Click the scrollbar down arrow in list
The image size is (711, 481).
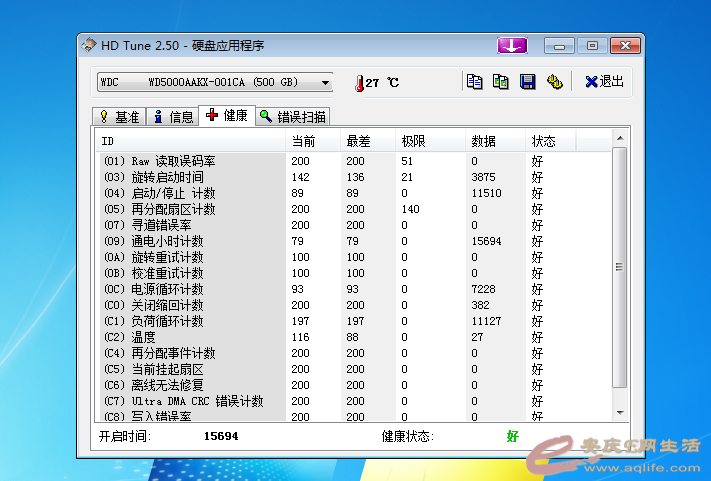point(620,412)
